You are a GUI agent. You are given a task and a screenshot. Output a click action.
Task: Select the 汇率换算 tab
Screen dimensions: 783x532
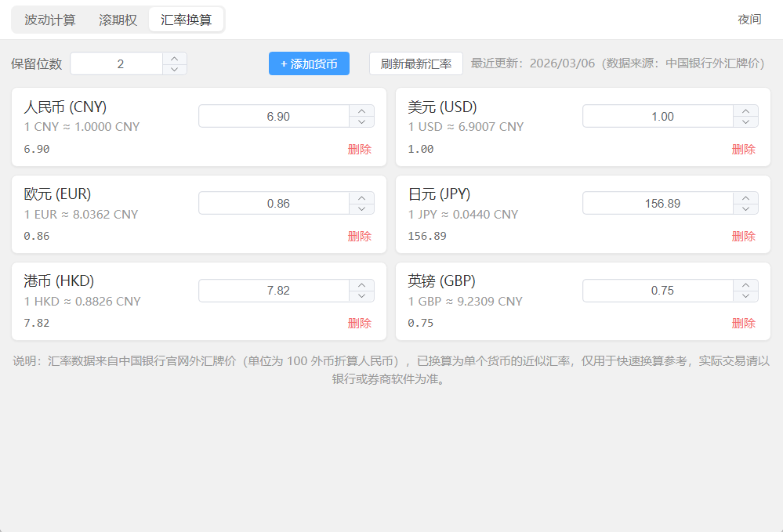click(x=187, y=20)
